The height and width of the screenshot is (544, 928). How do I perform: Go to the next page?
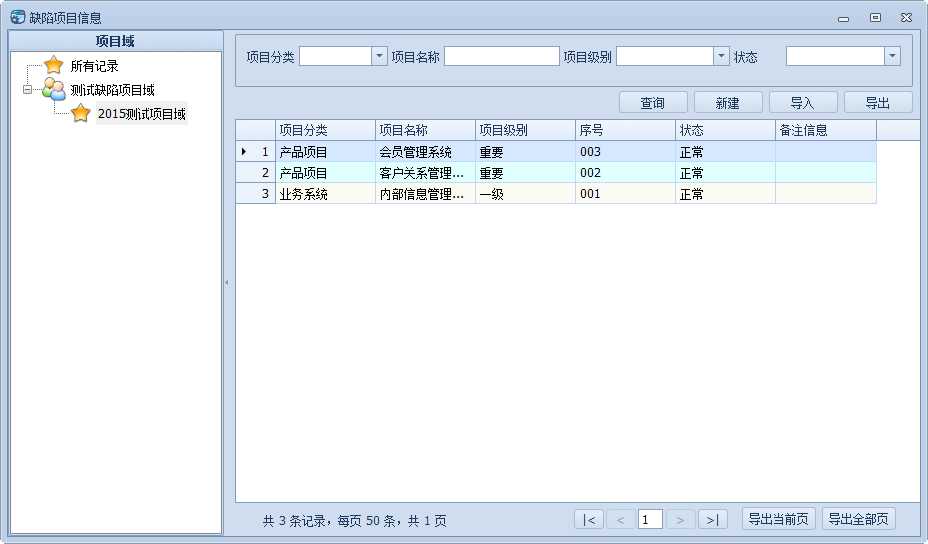pyautogui.click(x=681, y=520)
